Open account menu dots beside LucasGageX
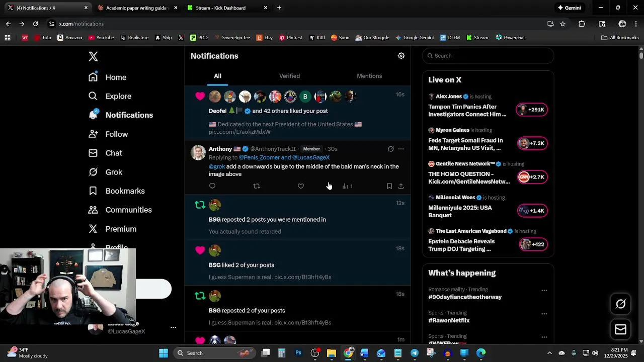644x362 pixels. click(x=173, y=327)
